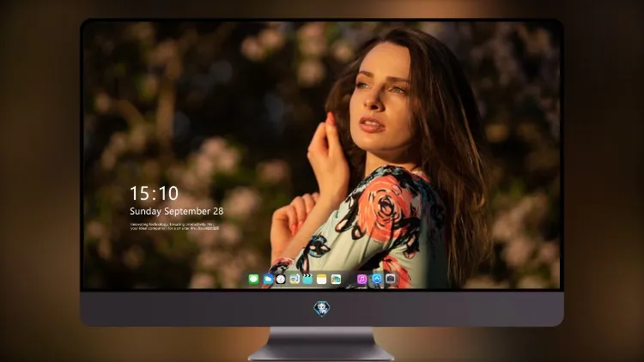Open the Clock app in the dock
644x362 pixels.
(x=281, y=279)
